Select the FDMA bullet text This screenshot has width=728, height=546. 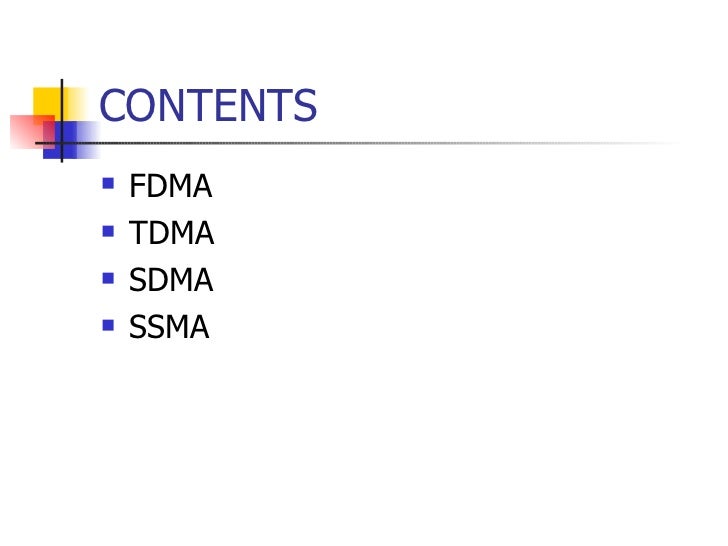(170, 186)
